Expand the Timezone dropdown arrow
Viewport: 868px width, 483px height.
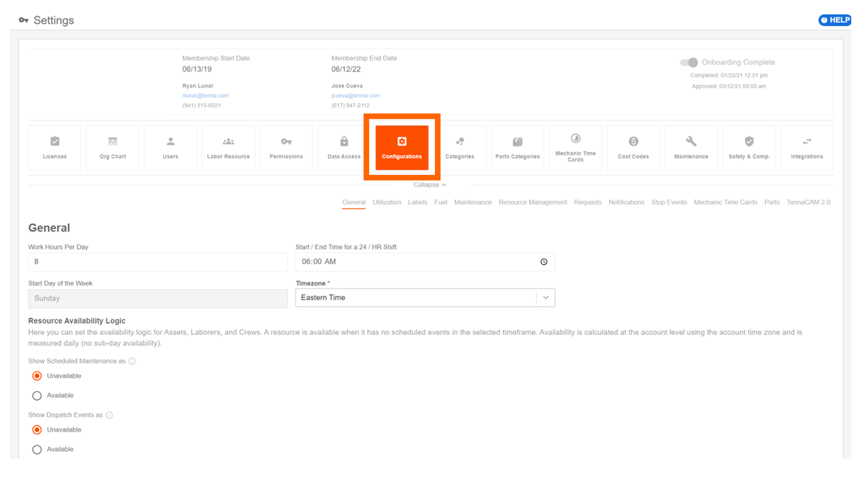coord(546,298)
